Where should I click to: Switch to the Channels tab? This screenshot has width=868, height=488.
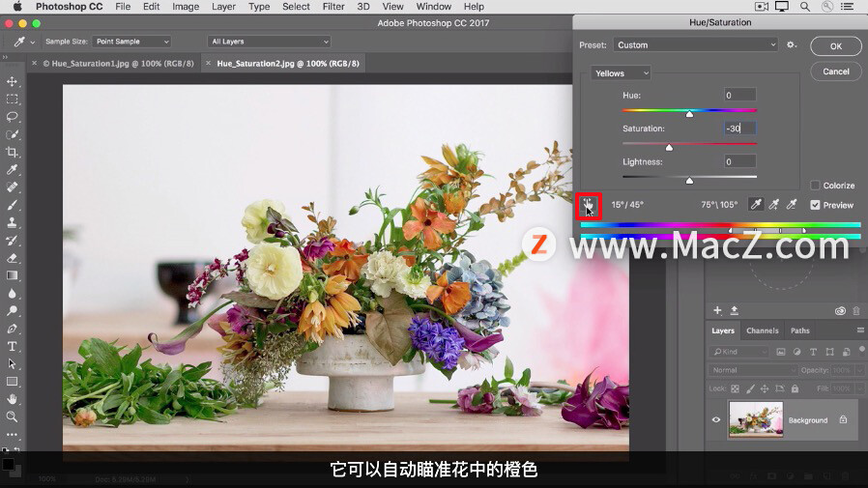click(x=763, y=330)
